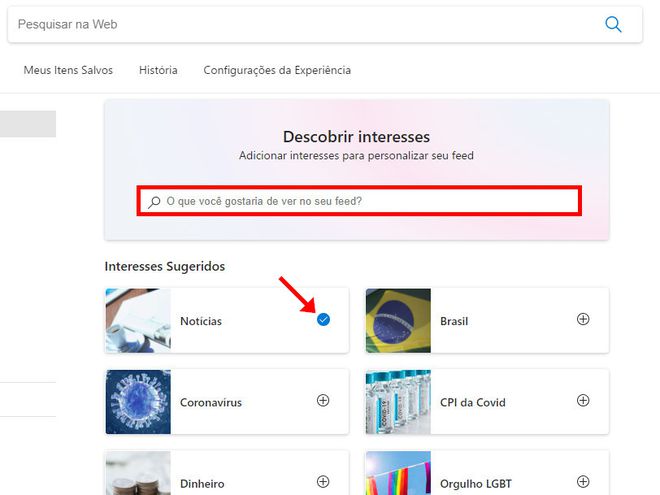Viewport: 660px width, 495px height.
Task: Add CPI da Covid plus icon
Action: 583,401
